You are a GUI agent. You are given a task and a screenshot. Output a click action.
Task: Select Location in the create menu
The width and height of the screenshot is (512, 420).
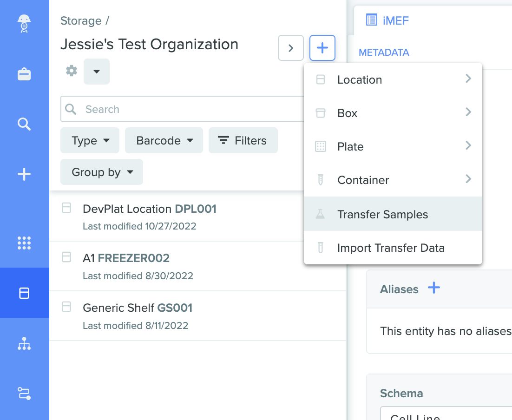pyautogui.click(x=393, y=80)
